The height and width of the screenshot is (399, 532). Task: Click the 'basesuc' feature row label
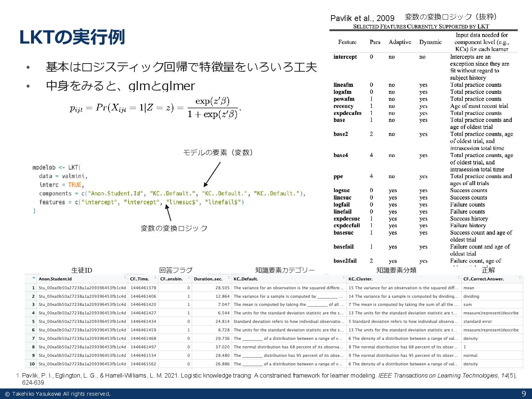pos(343,233)
